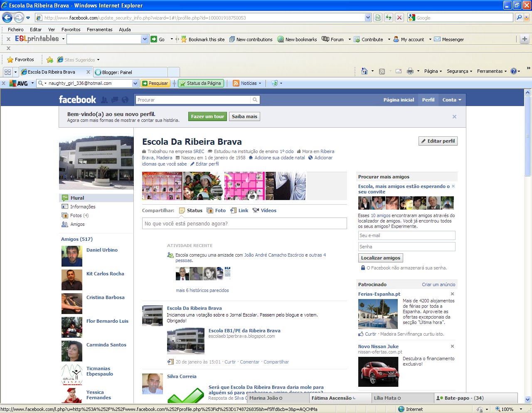Open the zoom level 100% dropdown
This screenshot has width=532, height=413.
click(x=521, y=409)
